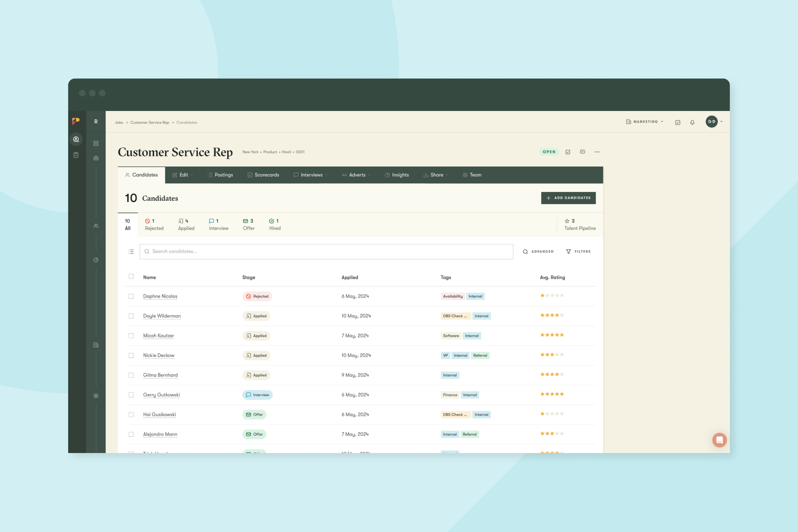798x532 pixels.
Task: Select the checkbox next to Daphne Nicolas
Action: point(131,296)
